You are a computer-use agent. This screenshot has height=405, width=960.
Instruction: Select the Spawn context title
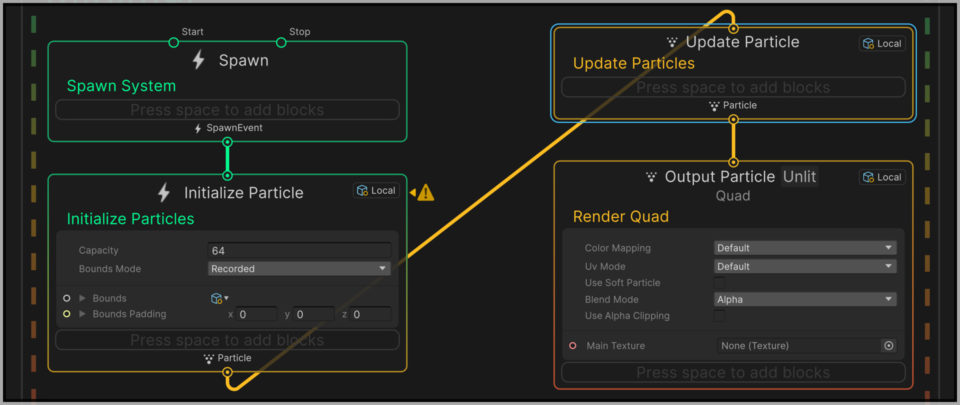pyautogui.click(x=244, y=60)
